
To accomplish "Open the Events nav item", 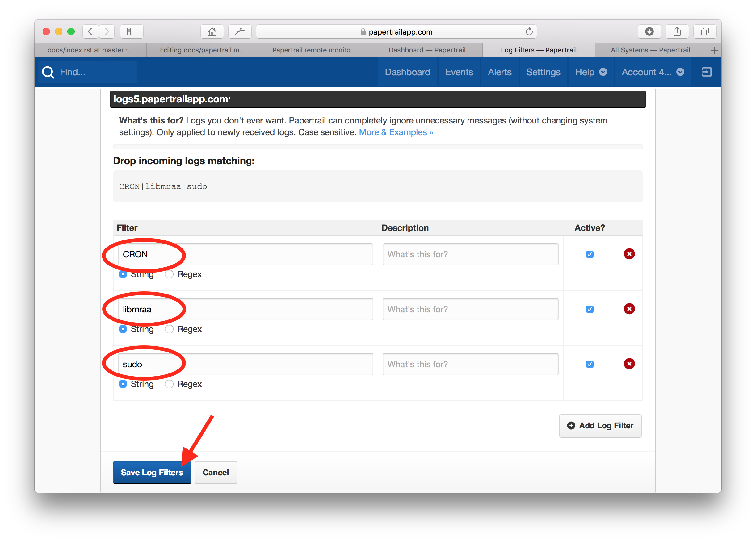I will pos(459,72).
